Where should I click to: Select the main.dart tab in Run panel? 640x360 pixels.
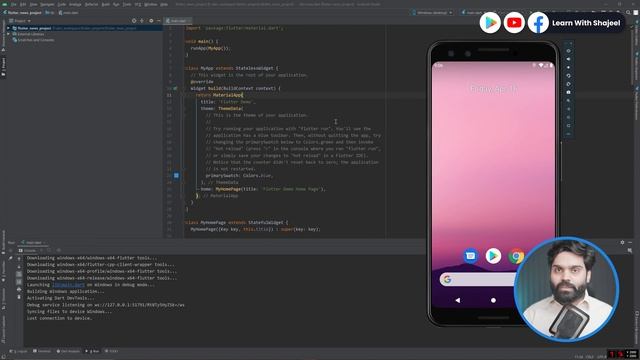click(x=33, y=242)
